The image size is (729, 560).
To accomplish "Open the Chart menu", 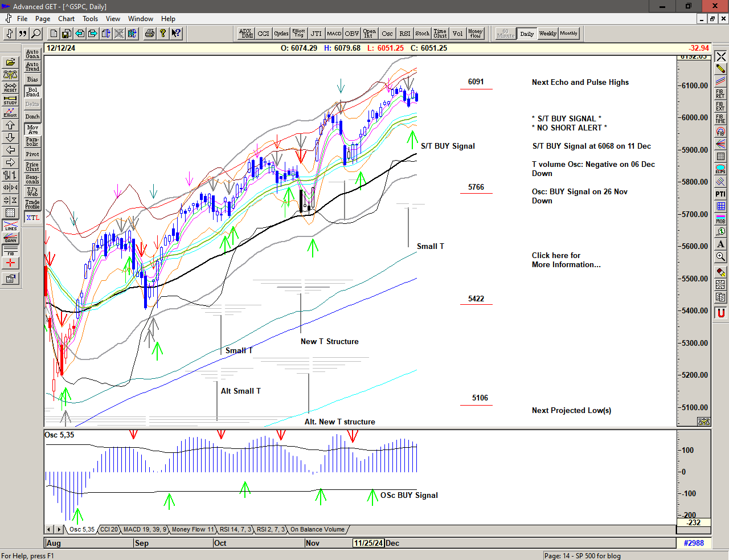I will click(66, 19).
